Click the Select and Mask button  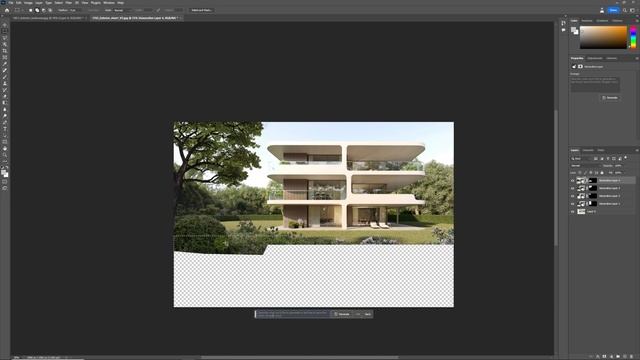[x=202, y=10]
